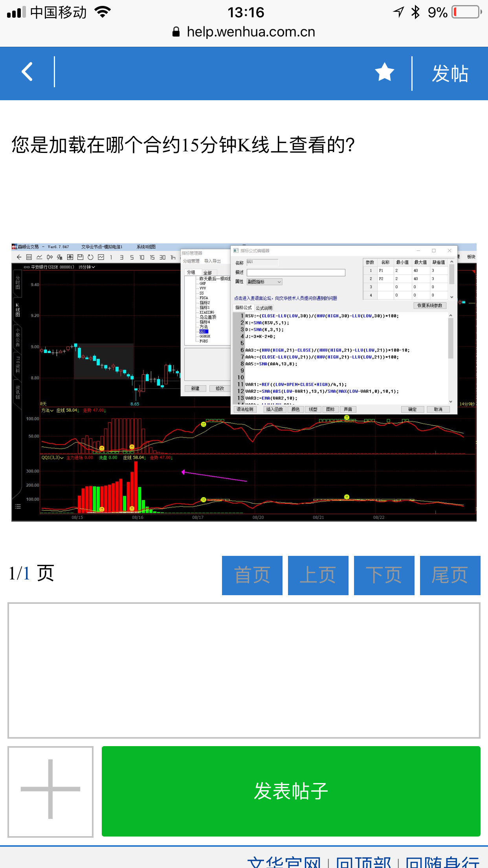Tap the 回顶部 footer link
Screen dimensions: 488x868
click(x=363, y=862)
